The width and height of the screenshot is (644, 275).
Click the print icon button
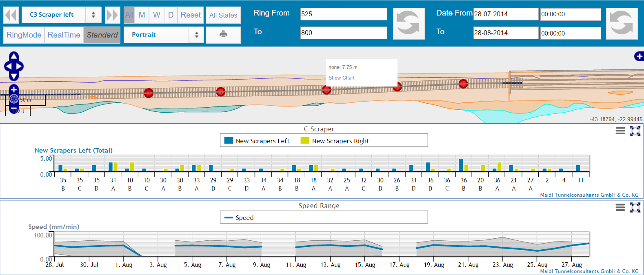coord(223,34)
